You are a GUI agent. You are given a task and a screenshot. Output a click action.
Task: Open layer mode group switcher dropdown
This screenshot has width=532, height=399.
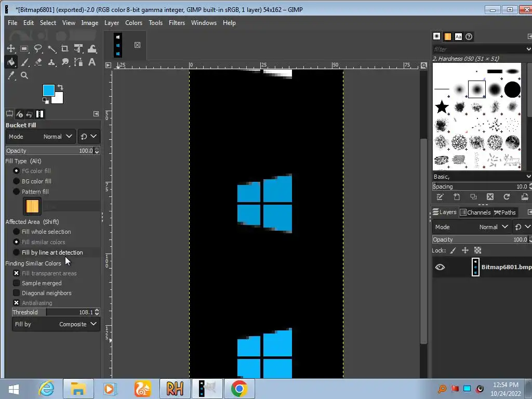[x=523, y=227]
